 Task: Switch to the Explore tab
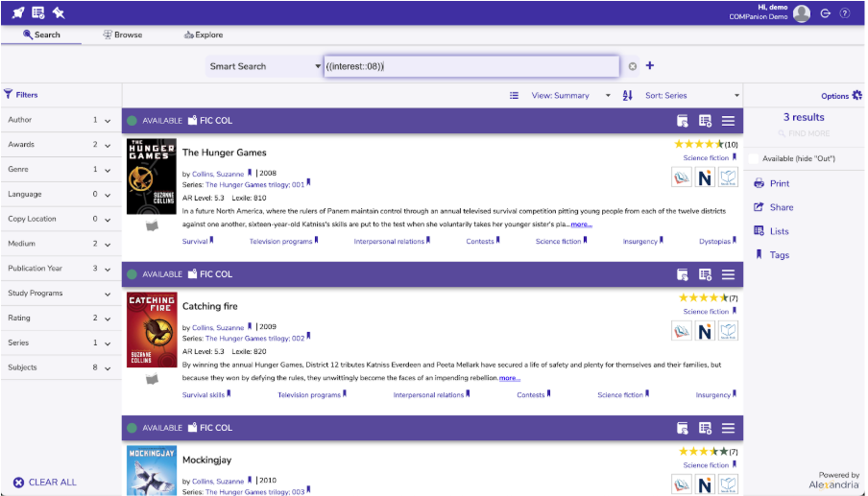click(x=204, y=35)
